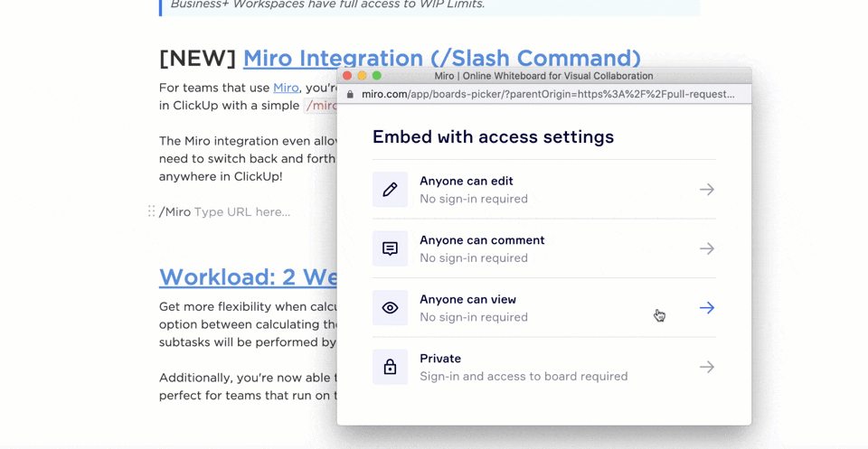The width and height of the screenshot is (868, 449).
Task: Click No sign-in required under Anyone can edit
Action: coord(474,199)
